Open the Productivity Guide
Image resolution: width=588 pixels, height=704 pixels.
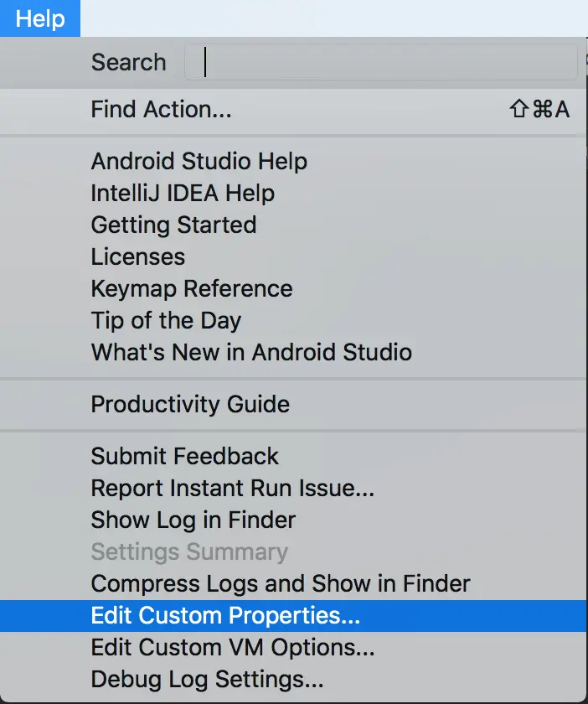190,404
